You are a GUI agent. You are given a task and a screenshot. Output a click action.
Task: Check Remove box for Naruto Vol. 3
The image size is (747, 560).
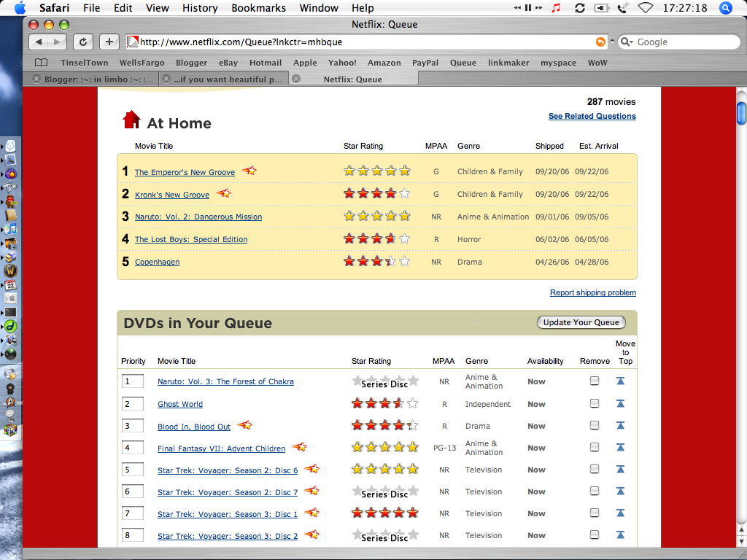coord(595,381)
